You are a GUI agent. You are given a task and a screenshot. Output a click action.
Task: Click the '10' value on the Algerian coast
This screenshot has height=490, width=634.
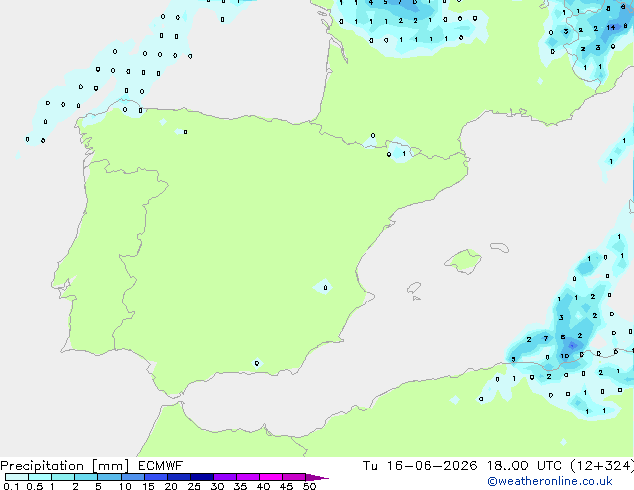coord(564,356)
